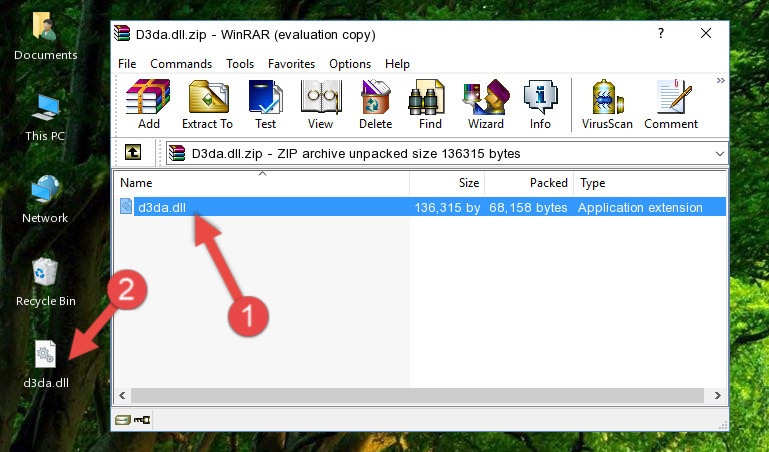Open the archive path dropdown
Viewport: 769px width, 452px height.
point(719,153)
